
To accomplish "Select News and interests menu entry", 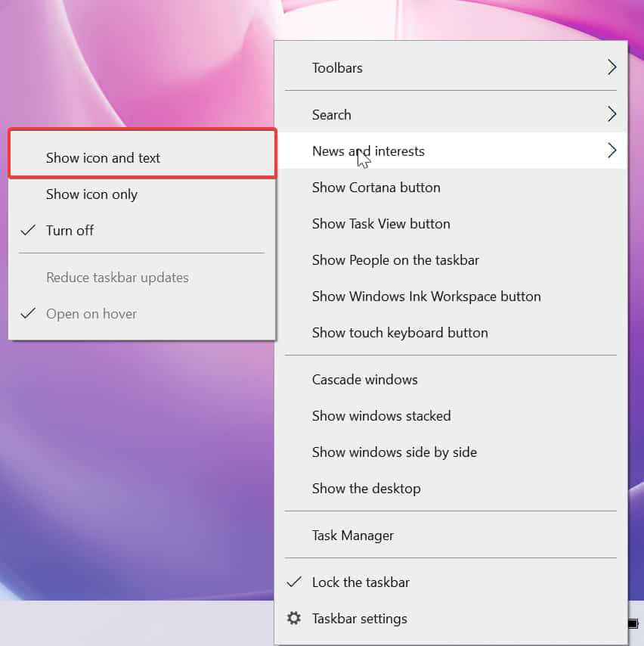I will pos(451,151).
